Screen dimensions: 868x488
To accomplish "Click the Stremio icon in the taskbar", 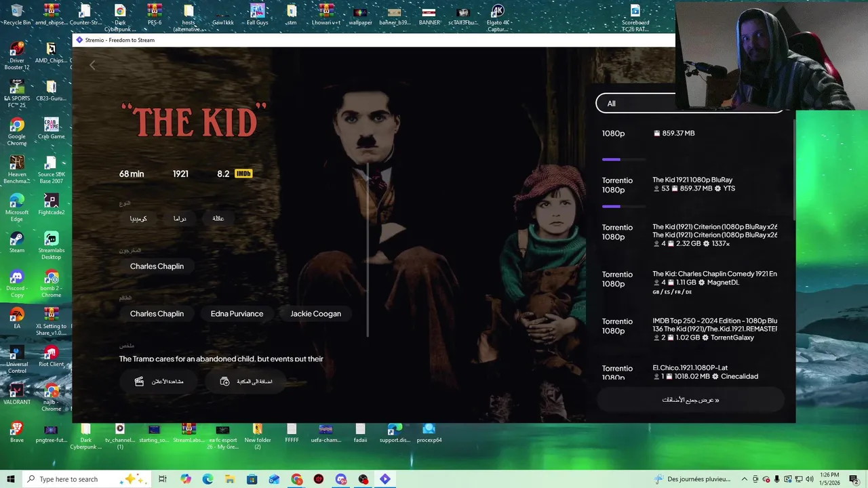I will (385, 479).
